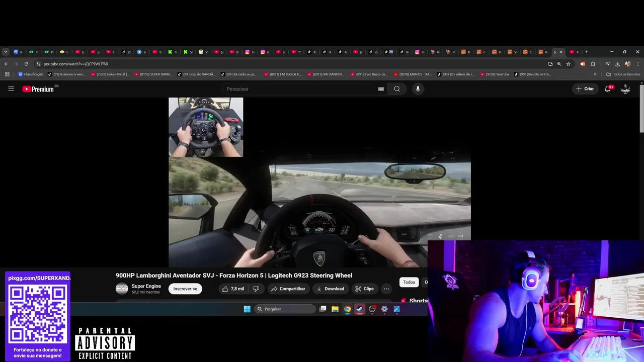
Task: Open Chrome three-dot menu
Action: coord(638,64)
